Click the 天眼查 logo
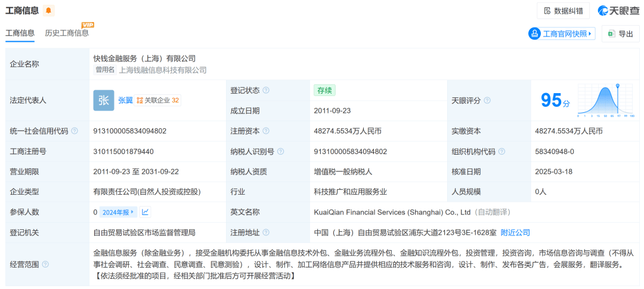The height and width of the screenshot is (289, 644). coord(618,11)
